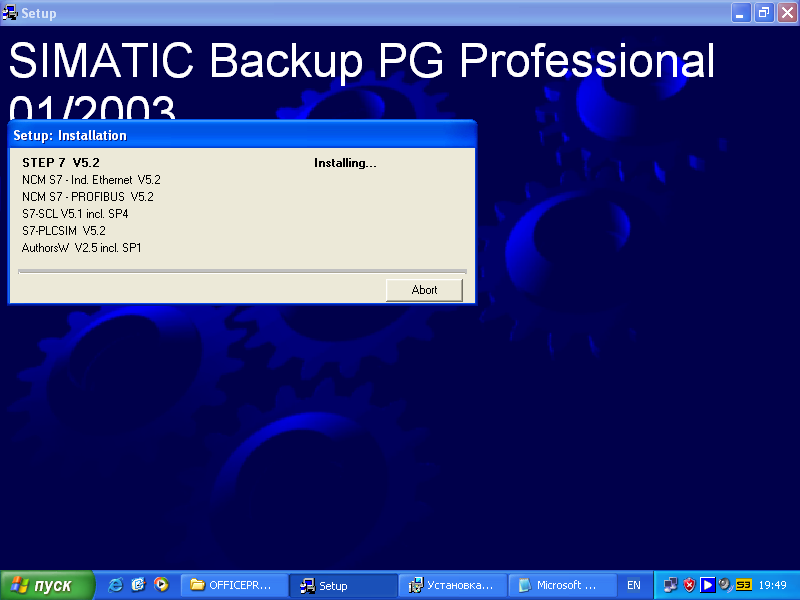Restore down the Setup window
This screenshot has width=800, height=600.
pyautogui.click(x=764, y=13)
